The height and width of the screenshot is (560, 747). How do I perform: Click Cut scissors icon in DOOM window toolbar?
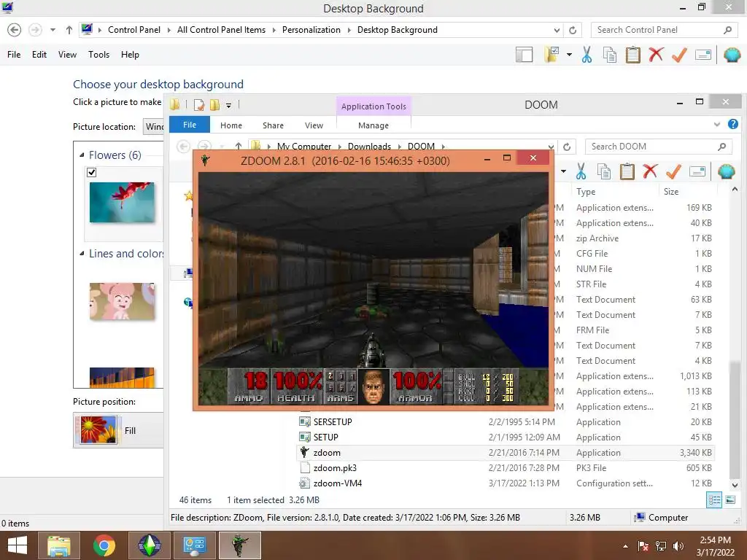click(581, 171)
